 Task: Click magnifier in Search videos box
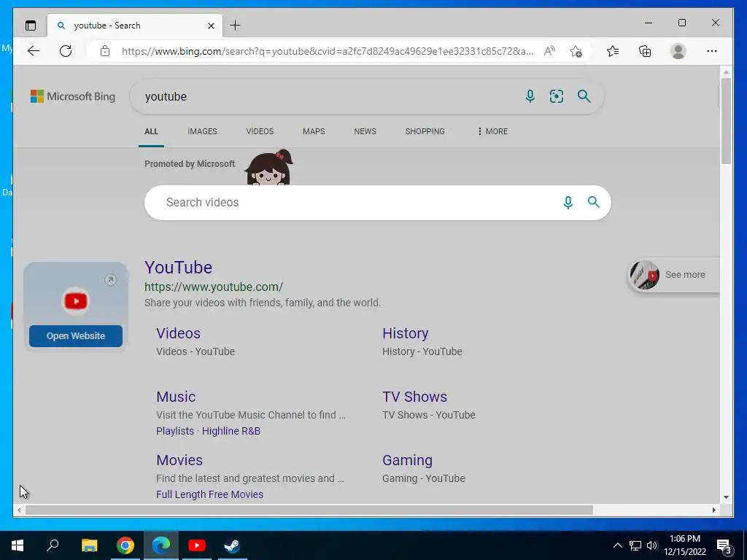[594, 202]
